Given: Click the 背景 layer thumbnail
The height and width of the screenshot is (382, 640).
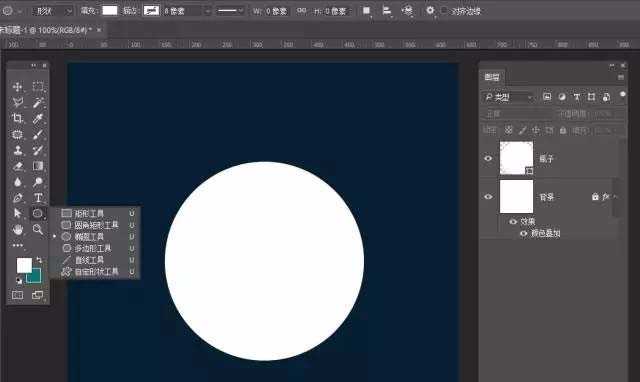Looking at the screenshot, I should click(x=516, y=197).
